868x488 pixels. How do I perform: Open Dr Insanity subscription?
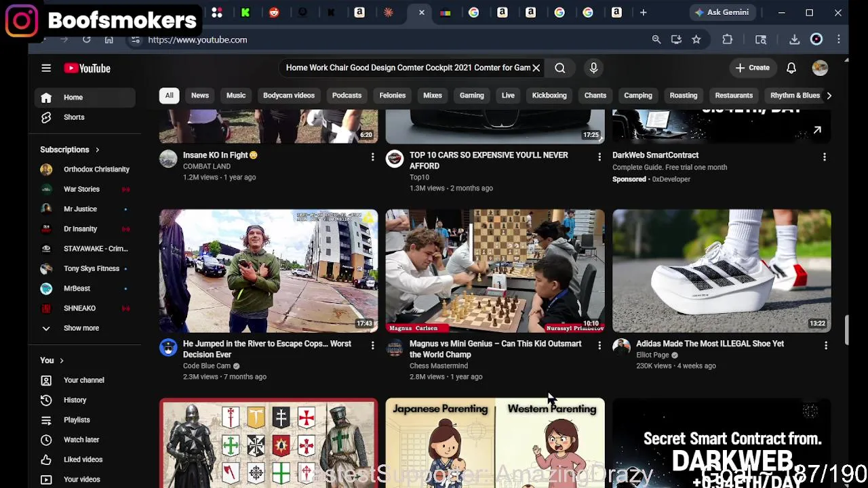point(85,229)
